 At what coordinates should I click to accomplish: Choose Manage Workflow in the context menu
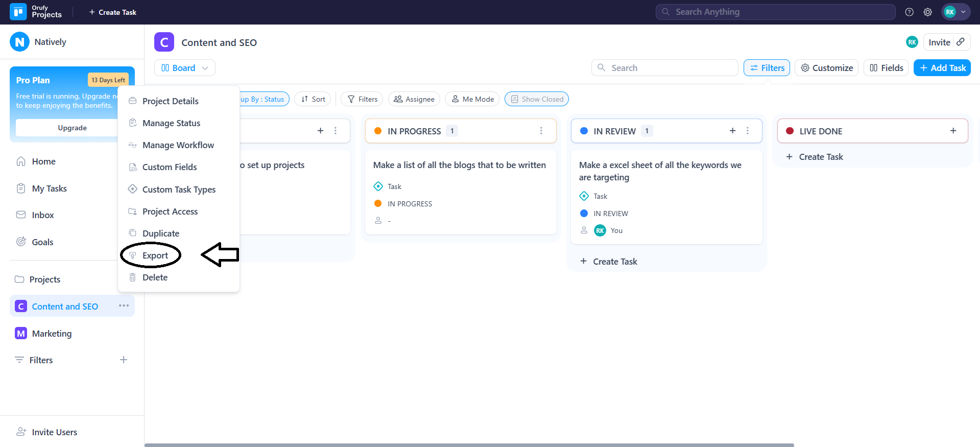[x=178, y=145]
